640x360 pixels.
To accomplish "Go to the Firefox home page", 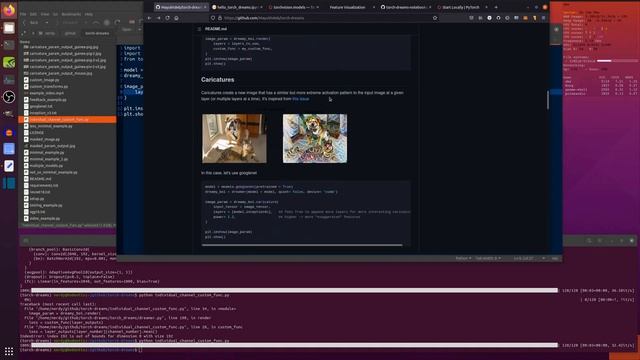I will (x=176, y=18).
